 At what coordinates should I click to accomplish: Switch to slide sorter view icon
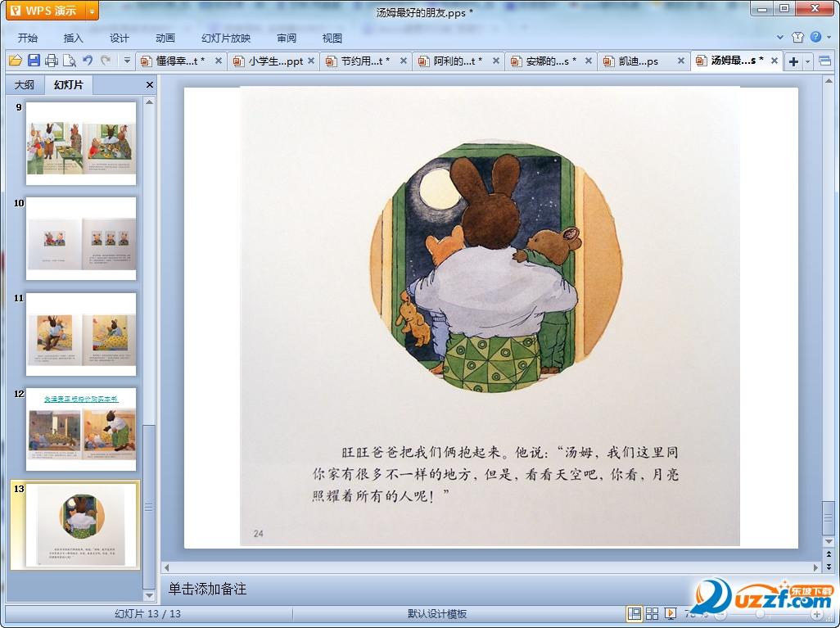click(x=652, y=613)
